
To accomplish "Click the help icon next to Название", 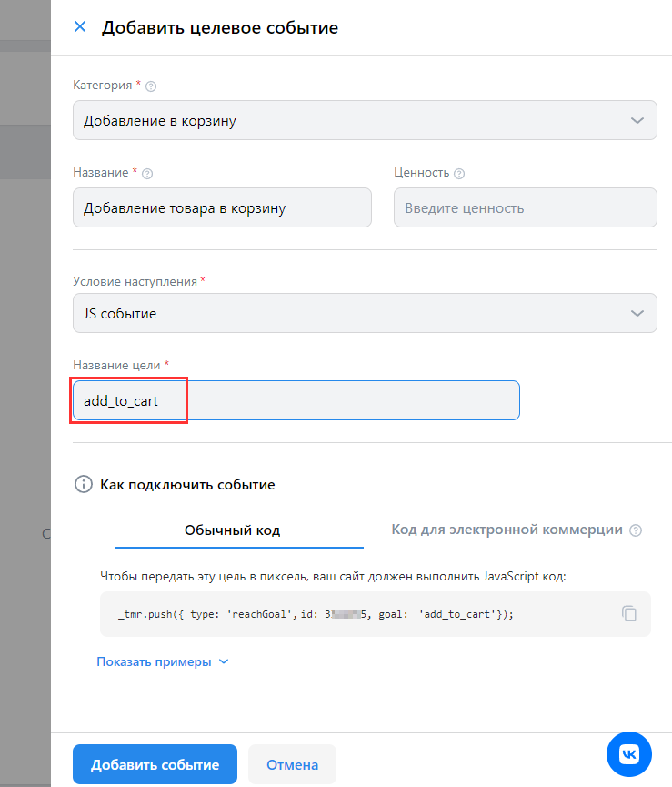I will click(147, 173).
